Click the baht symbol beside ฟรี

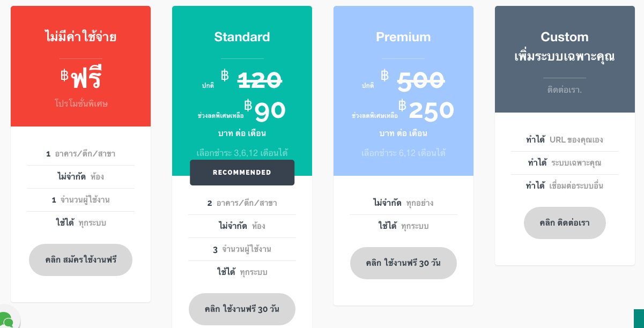coord(65,76)
